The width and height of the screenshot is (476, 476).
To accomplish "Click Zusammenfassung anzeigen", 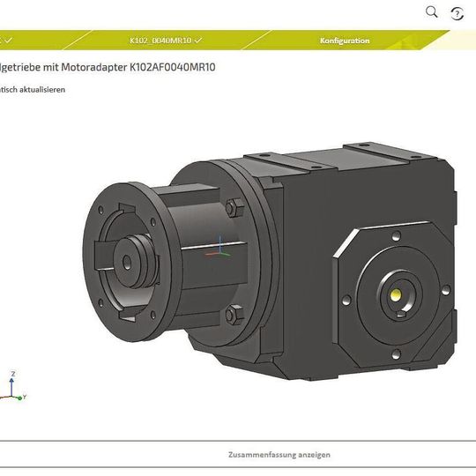I will point(279,455).
